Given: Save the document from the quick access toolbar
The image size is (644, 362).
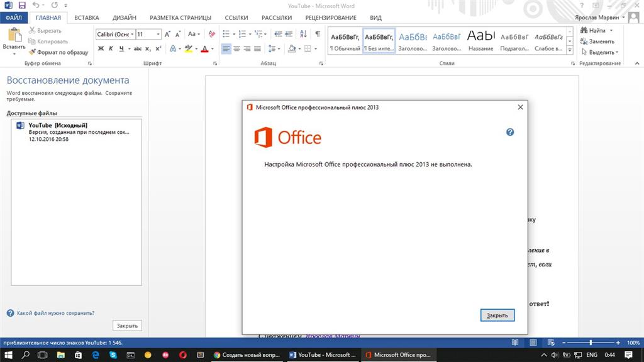Looking at the screenshot, I should pos(22,5).
